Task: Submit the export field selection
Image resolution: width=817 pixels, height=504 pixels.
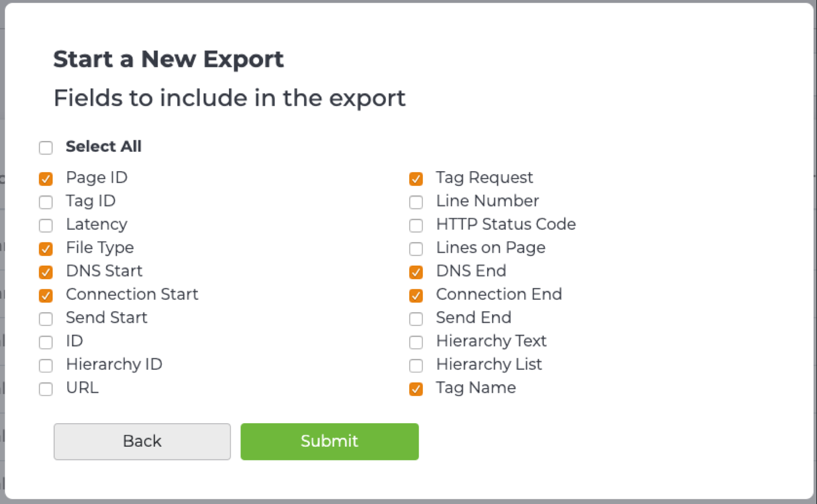Action: click(329, 441)
